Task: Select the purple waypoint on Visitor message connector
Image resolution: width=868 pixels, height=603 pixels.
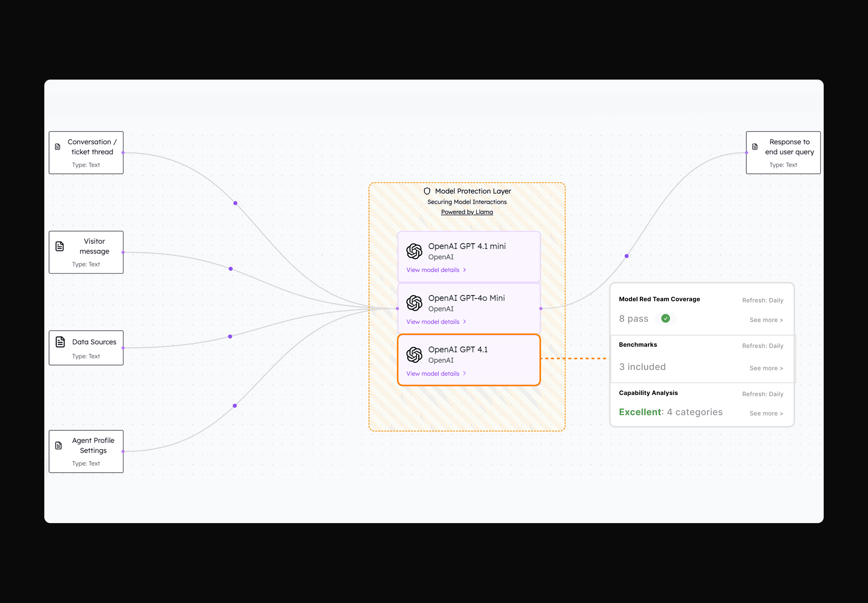Action: 230,269
